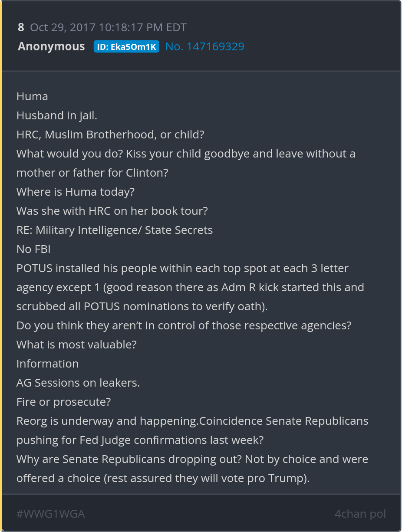Image resolution: width=402 pixels, height=532 pixels.
Task: Click the #WWG1WGA hashtag
Action: click(50, 514)
